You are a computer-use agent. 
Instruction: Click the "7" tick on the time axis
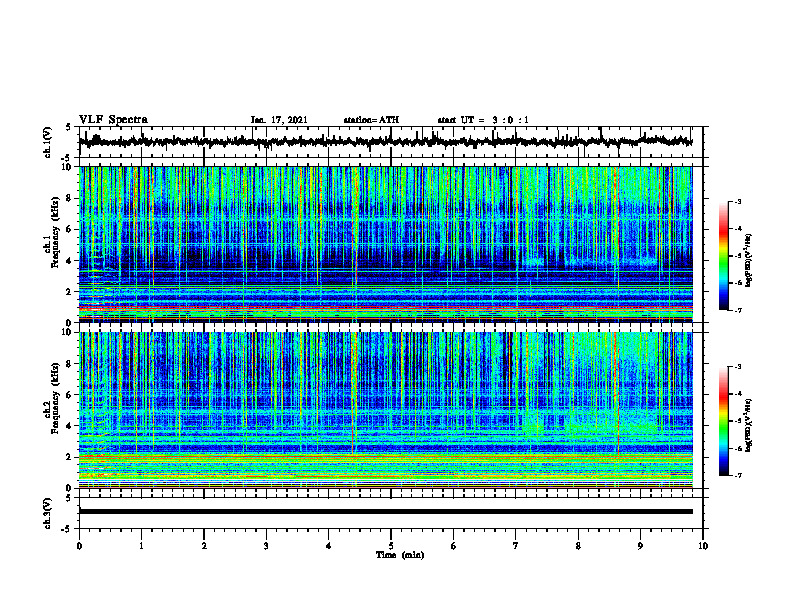516,546
